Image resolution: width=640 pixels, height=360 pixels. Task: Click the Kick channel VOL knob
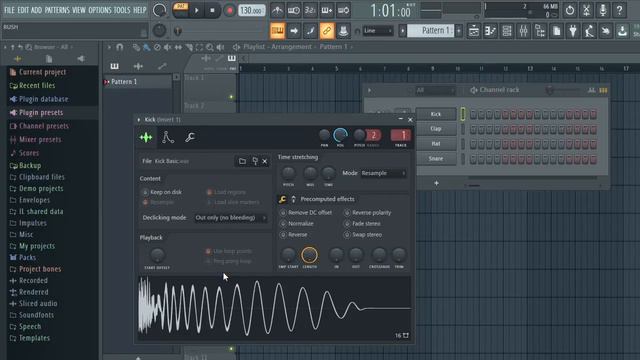click(340, 135)
